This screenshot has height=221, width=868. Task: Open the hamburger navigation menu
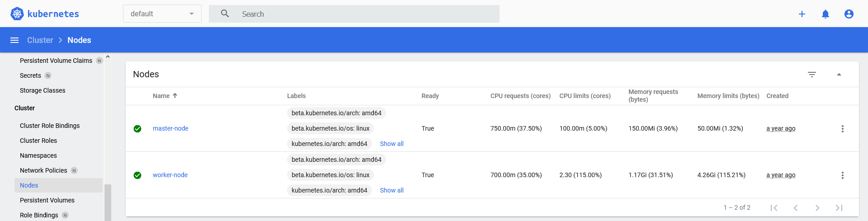[14, 40]
